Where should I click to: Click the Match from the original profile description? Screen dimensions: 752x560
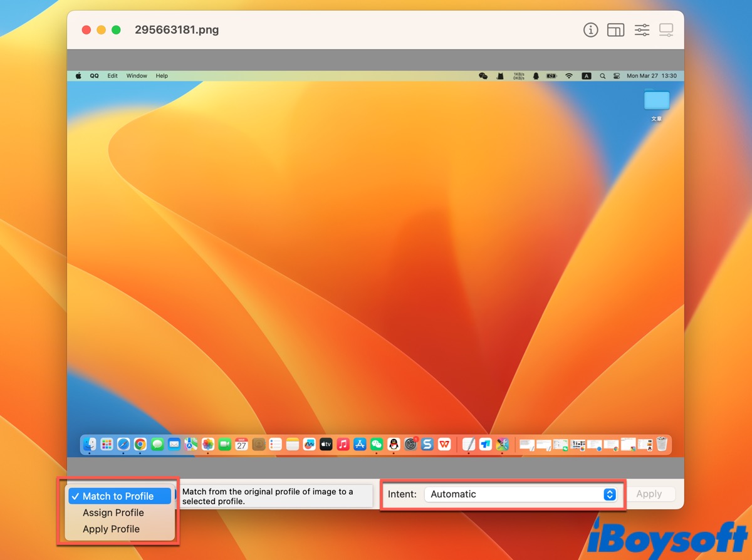coord(268,496)
